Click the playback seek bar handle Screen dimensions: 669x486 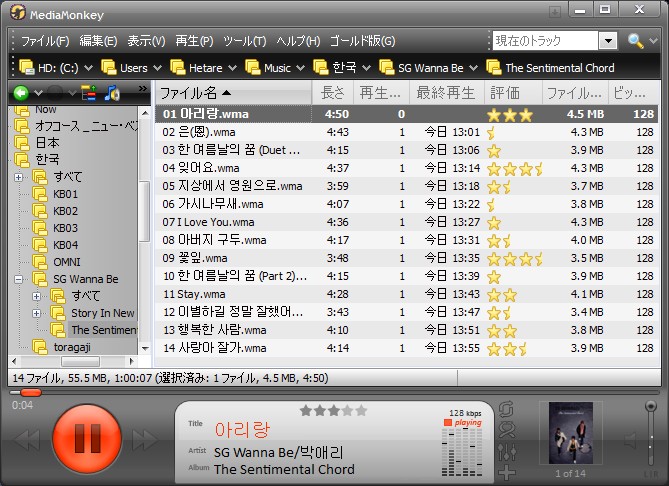[31, 392]
